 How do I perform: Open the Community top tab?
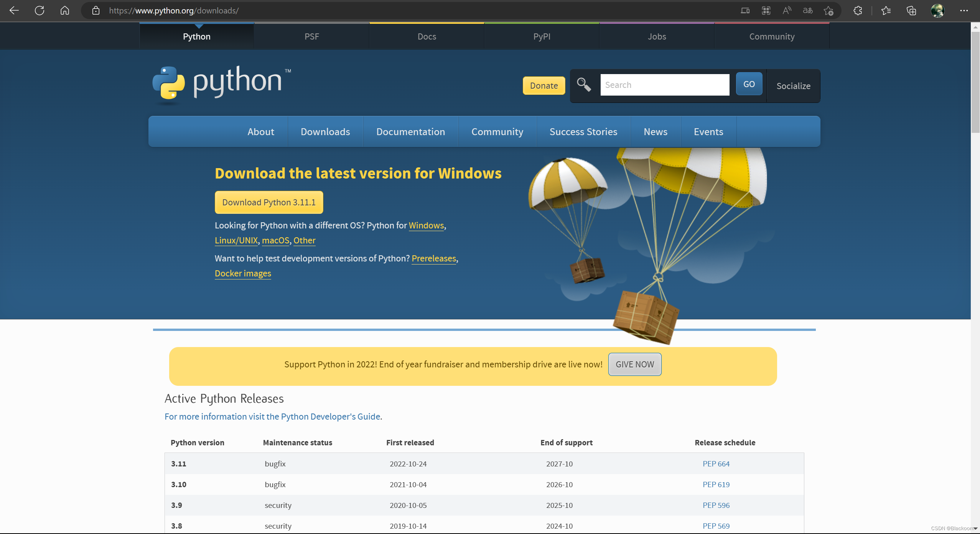772,36
